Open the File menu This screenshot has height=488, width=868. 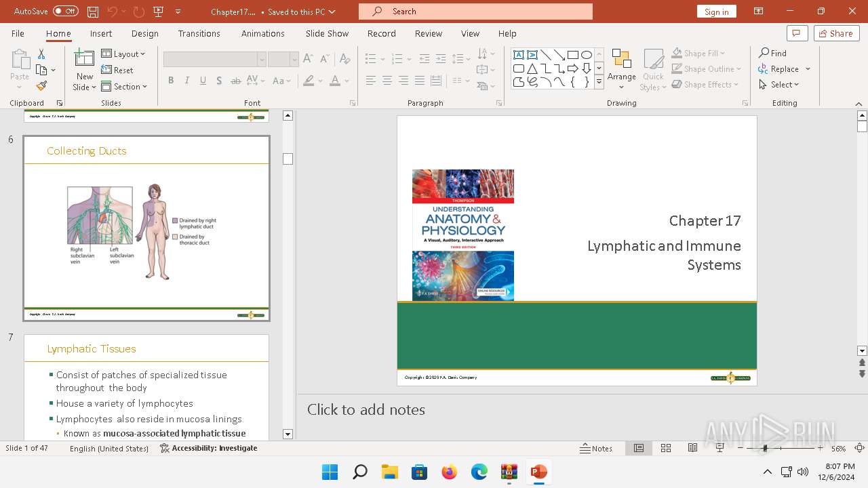pos(18,33)
